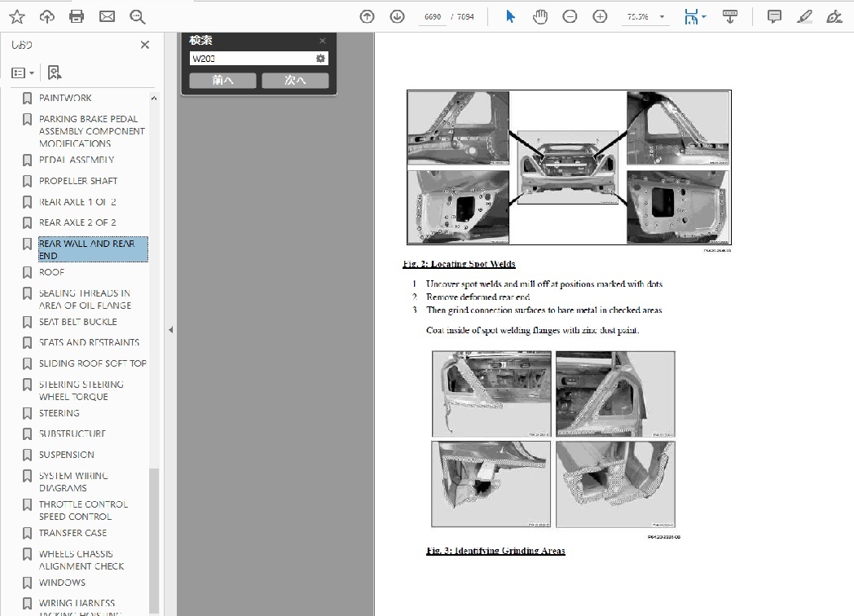The image size is (854, 616).
Task: Click the page number field 6690
Action: click(x=433, y=17)
